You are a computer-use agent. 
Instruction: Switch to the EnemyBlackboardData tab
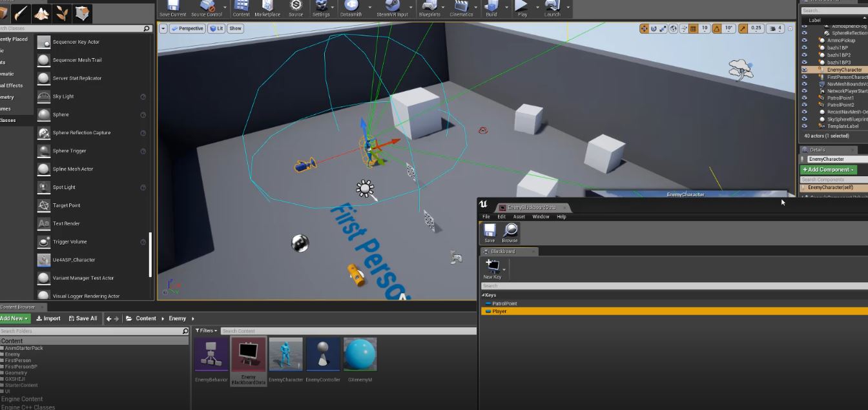tap(531, 207)
